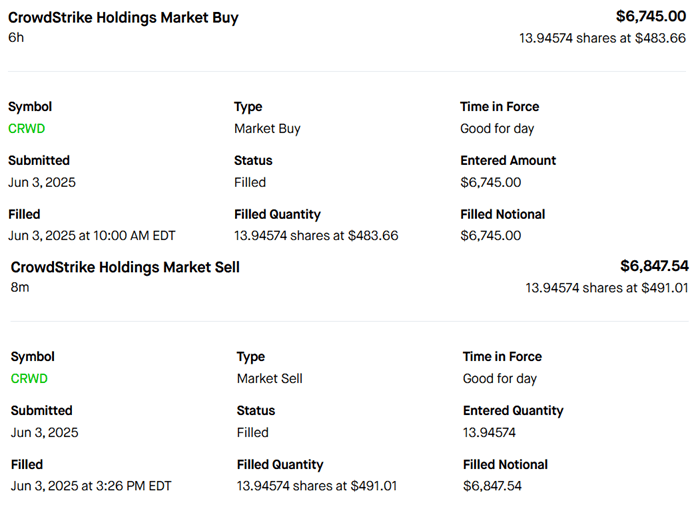Select the 8m timestamp under Market Sell
The height and width of the screenshot is (520, 700).
pyautogui.click(x=20, y=287)
